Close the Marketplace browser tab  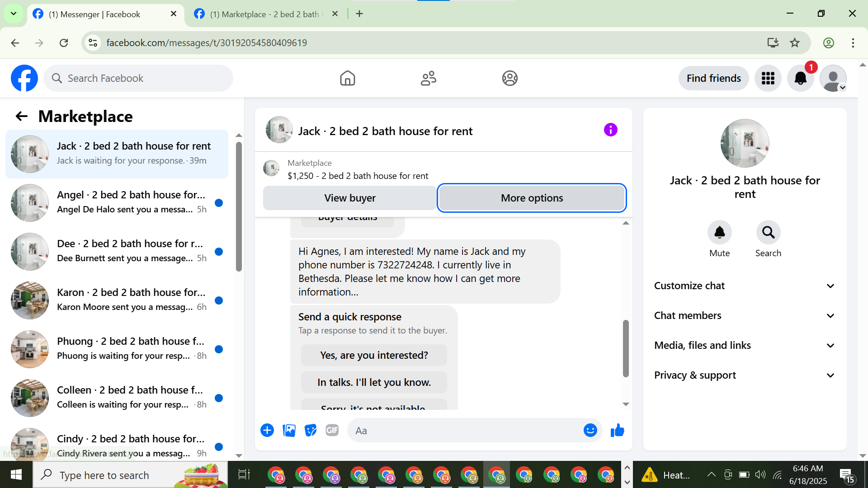coord(335,14)
